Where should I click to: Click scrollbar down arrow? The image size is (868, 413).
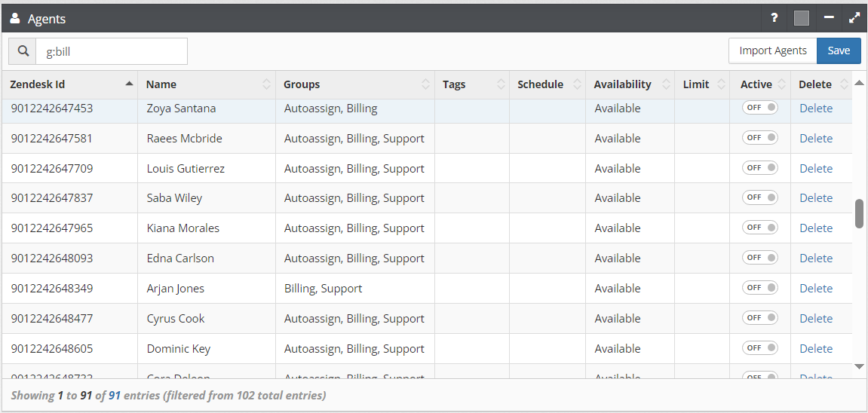[859, 366]
